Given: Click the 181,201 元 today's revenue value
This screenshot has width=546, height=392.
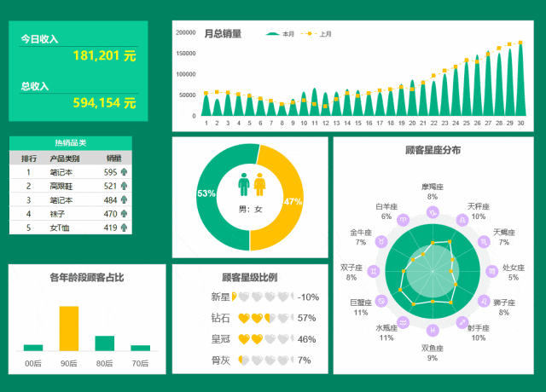Looking at the screenshot, I should [104, 55].
